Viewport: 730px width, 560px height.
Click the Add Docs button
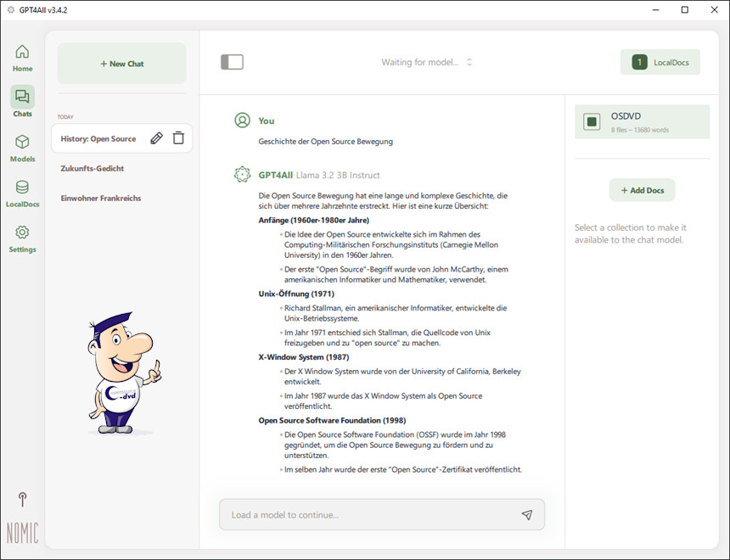point(642,190)
